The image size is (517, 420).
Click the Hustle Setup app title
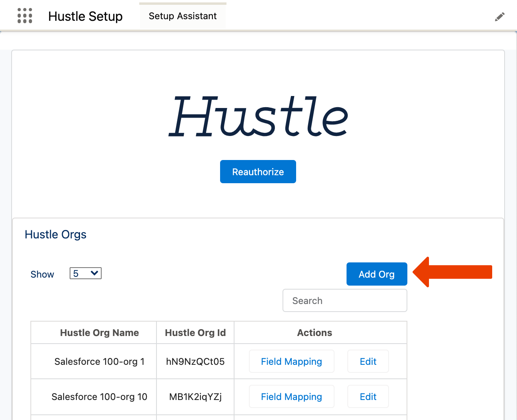pos(85,16)
